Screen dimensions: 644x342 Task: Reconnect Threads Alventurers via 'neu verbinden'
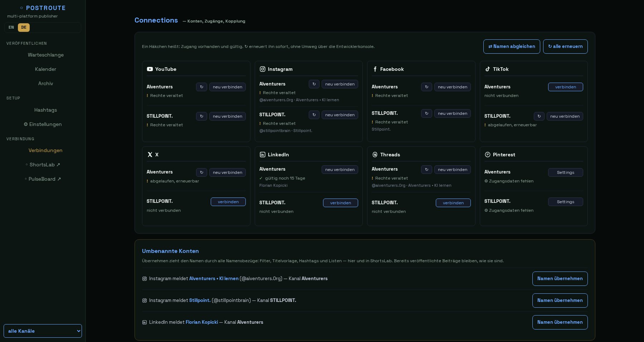[453, 170]
